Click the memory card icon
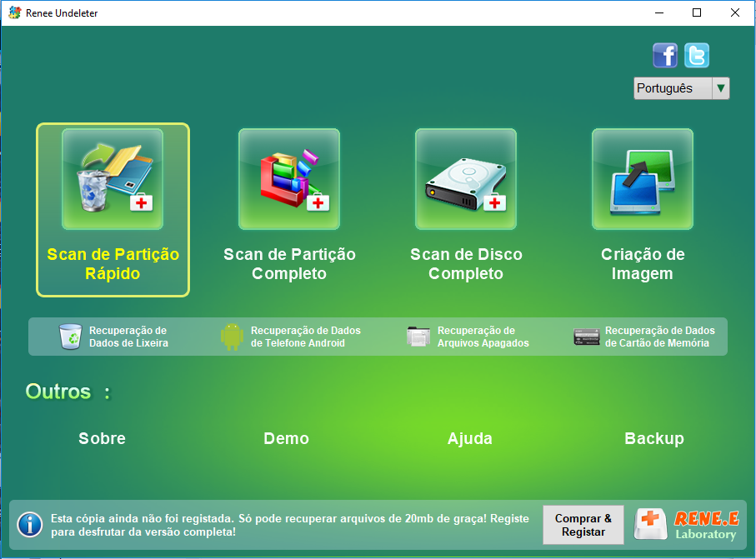 pyautogui.click(x=586, y=337)
